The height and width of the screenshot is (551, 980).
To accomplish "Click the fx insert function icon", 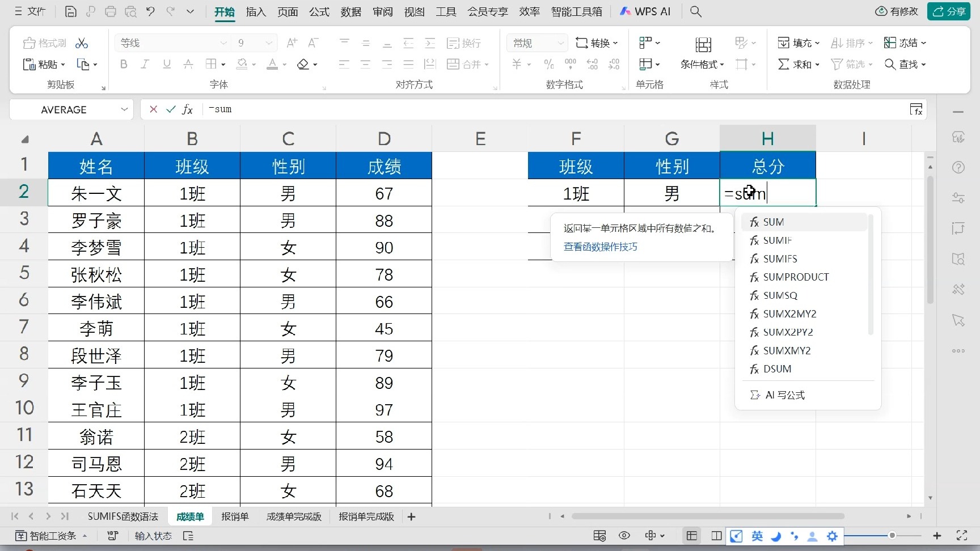I will click(187, 109).
